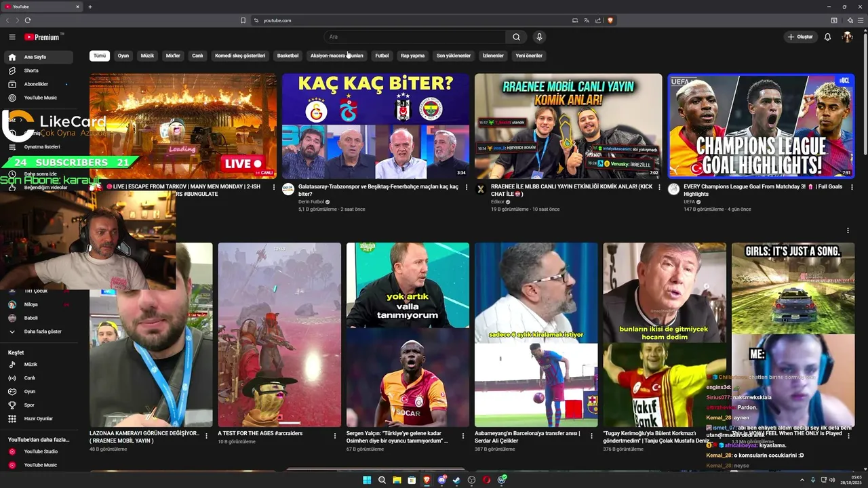Viewport: 868px width, 488px height.
Task: Select the Müzik filter chip
Action: point(147,56)
